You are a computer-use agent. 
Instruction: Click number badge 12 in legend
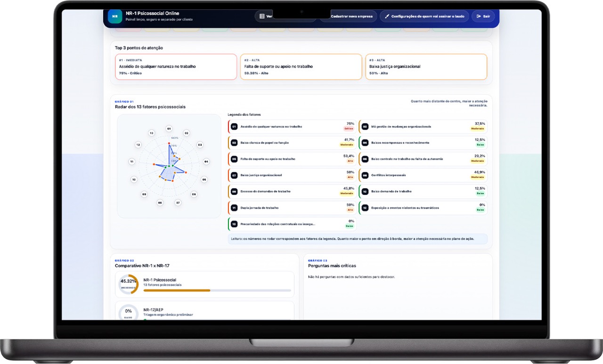pos(365,208)
